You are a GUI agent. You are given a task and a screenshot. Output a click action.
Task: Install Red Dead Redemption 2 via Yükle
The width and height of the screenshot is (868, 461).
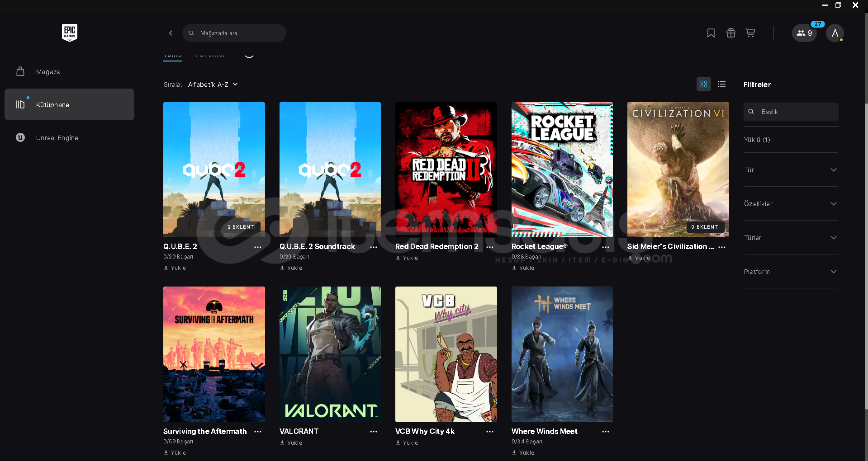407,258
